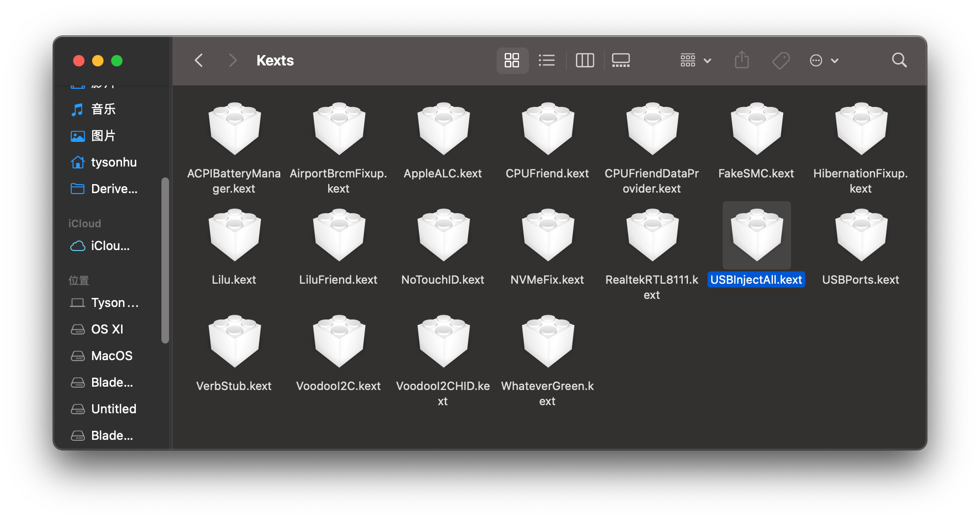Switch to column view

tap(584, 60)
